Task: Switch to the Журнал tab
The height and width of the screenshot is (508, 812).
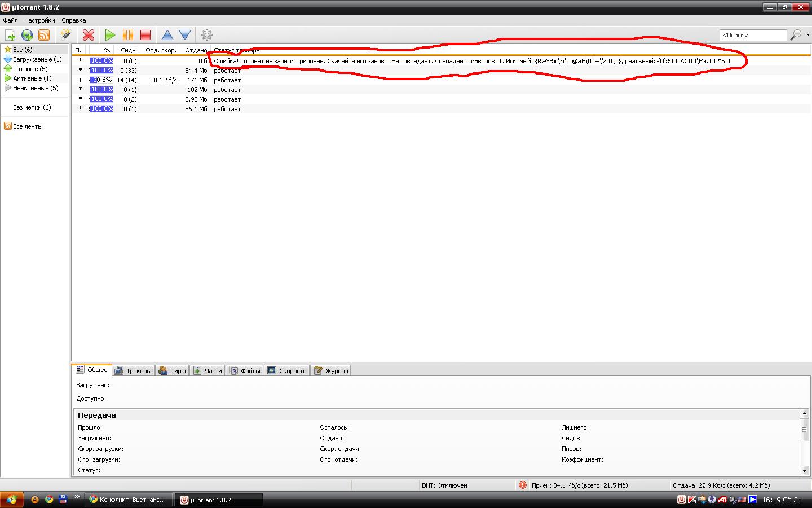Action: pos(332,370)
